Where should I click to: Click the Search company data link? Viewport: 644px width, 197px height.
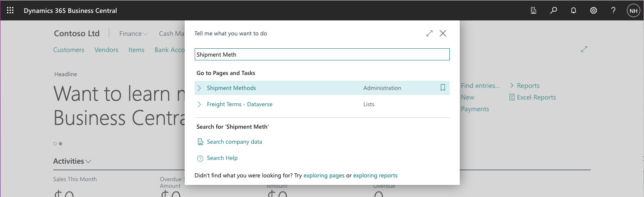[x=234, y=142]
